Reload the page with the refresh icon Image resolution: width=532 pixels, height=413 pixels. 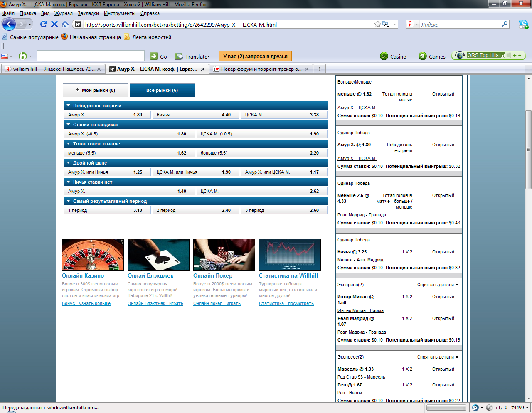pyautogui.click(x=43, y=24)
